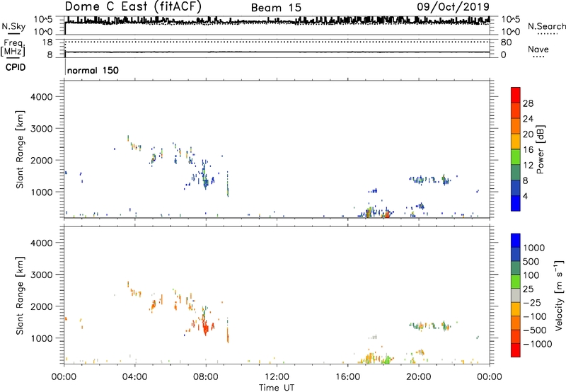Click the N.Sky noise trace at the top

coord(277,21)
